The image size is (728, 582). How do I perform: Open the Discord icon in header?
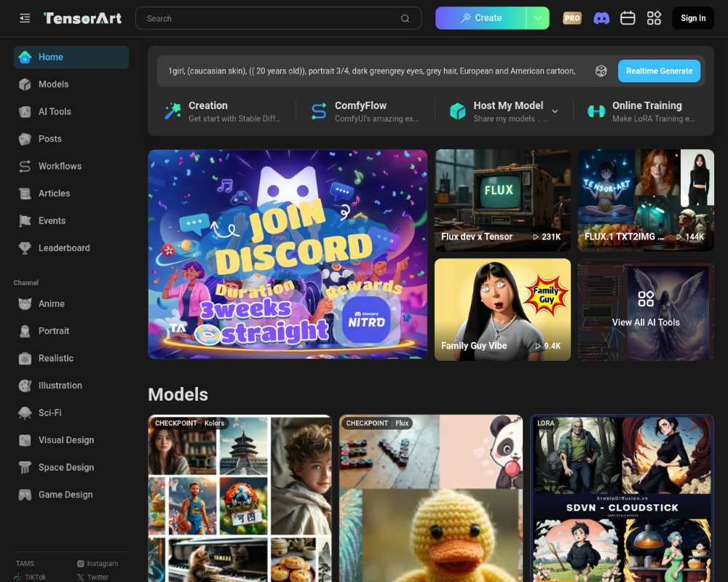601,18
